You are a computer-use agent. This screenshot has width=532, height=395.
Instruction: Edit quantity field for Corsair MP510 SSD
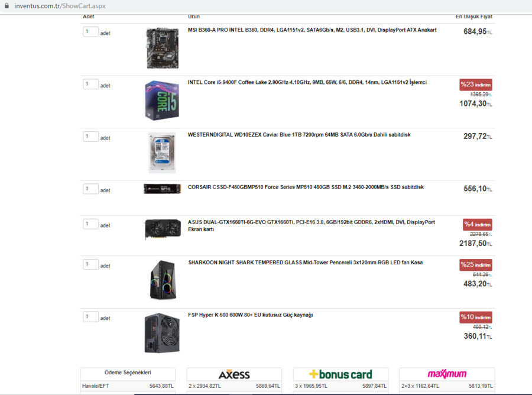coord(90,189)
